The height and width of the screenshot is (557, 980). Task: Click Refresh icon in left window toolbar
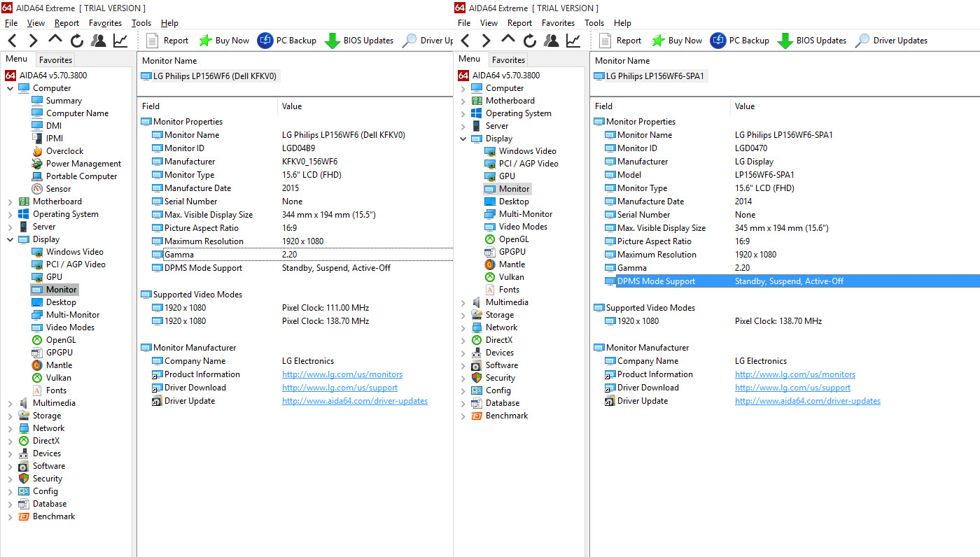click(77, 41)
